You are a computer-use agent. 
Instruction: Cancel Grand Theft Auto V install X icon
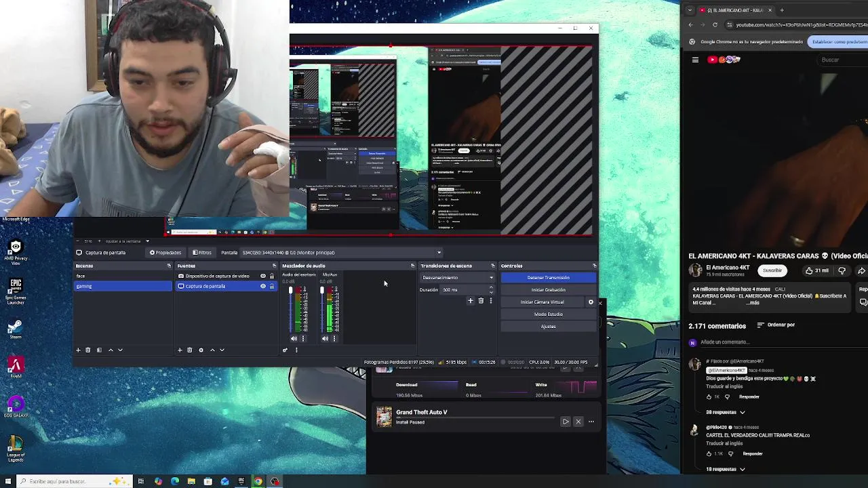point(578,422)
